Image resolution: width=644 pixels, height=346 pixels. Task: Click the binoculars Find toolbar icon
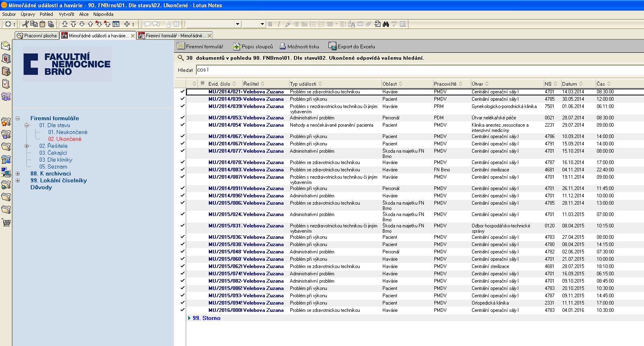click(386, 24)
